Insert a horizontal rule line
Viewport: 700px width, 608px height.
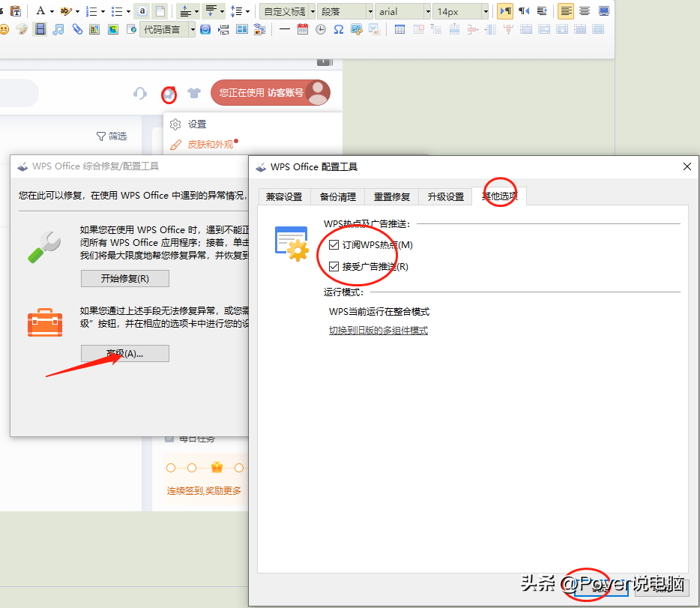[284, 29]
